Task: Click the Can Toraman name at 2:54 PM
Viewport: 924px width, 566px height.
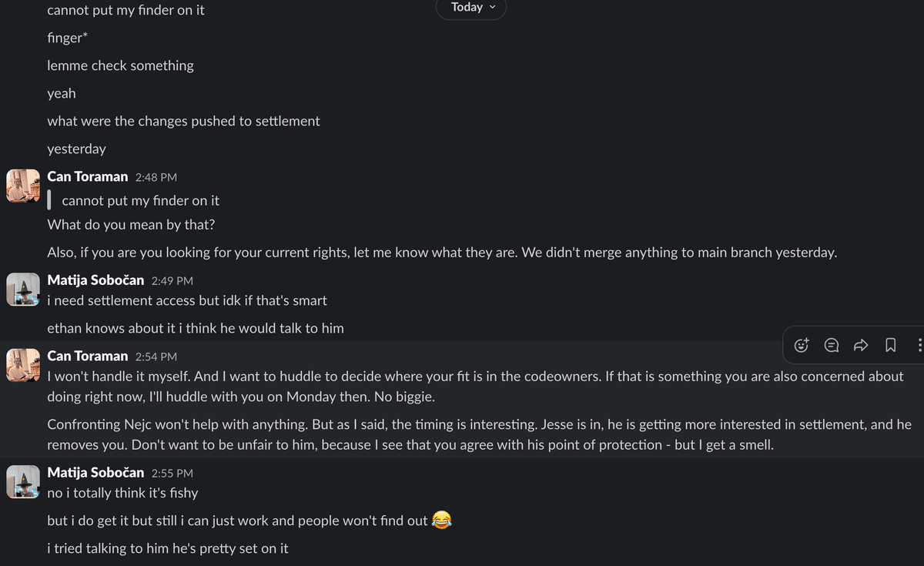Action: point(88,356)
